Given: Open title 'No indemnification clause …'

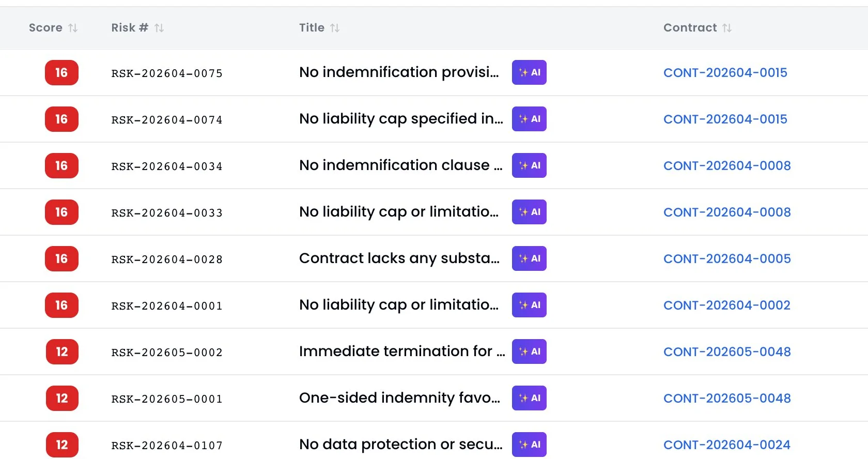Looking at the screenshot, I should (x=400, y=165).
